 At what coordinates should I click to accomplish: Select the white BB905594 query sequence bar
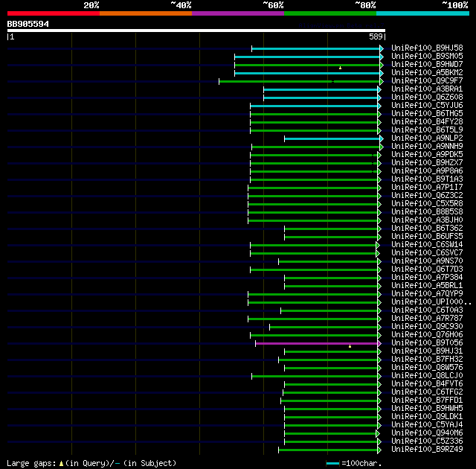tap(196, 31)
